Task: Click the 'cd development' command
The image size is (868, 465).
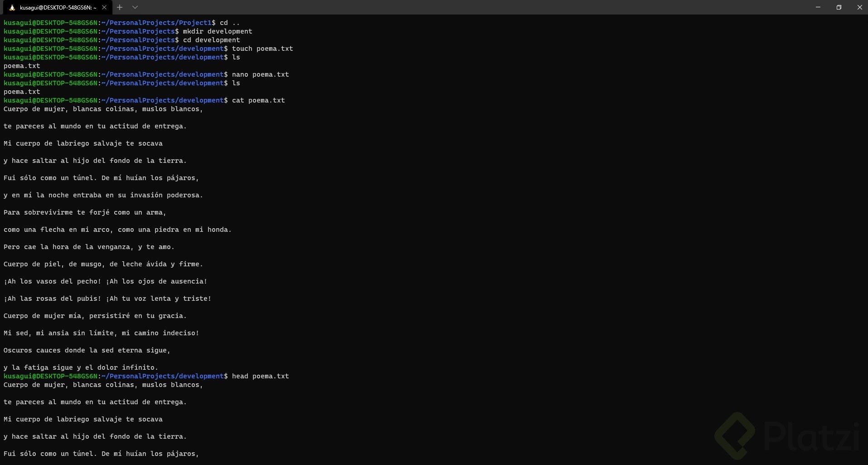Action: tap(212, 40)
